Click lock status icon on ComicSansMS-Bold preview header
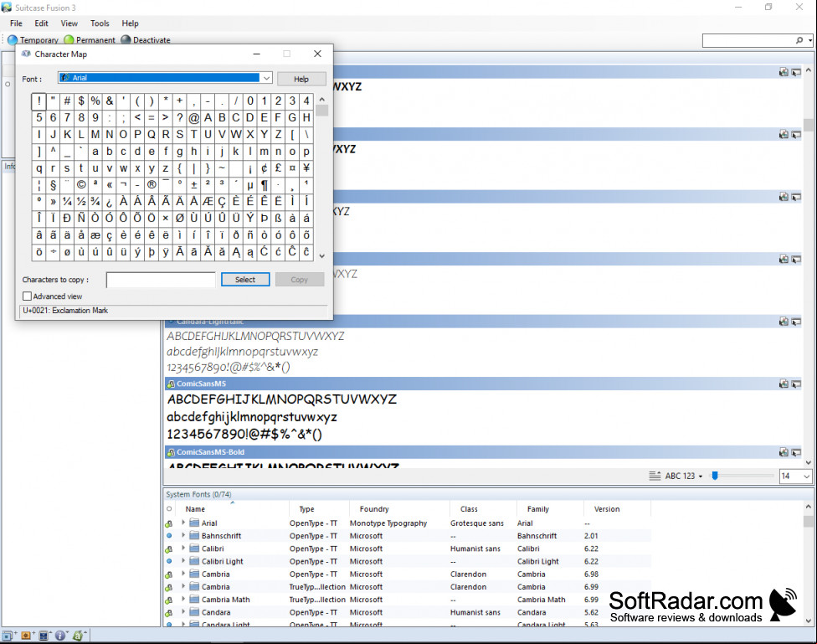This screenshot has width=817, height=644. tap(171, 452)
